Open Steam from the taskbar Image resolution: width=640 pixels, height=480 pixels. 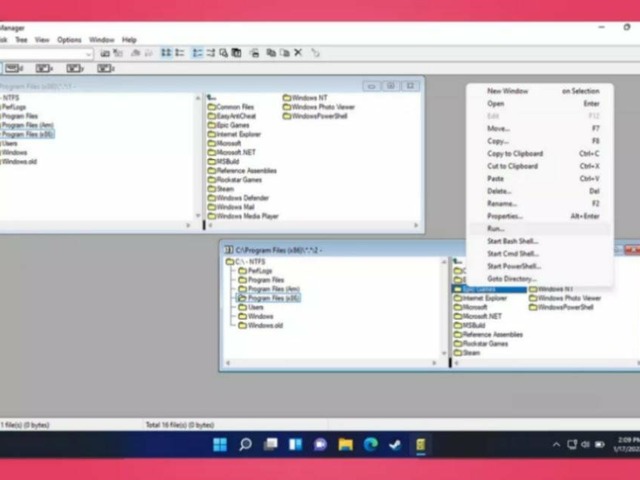[395, 444]
